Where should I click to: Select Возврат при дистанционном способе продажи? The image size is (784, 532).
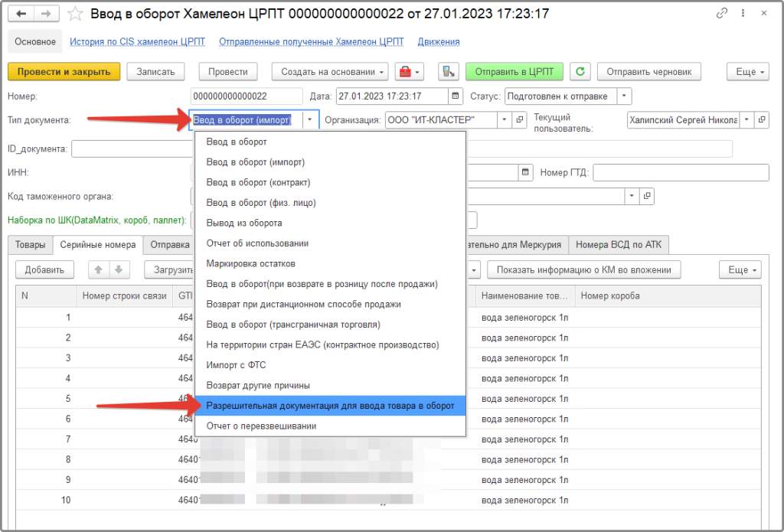point(330,304)
